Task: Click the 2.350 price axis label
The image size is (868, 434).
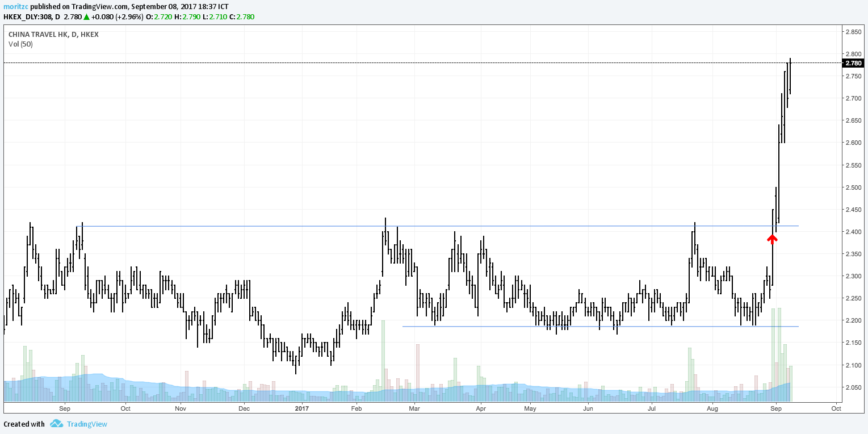Action: [x=854, y=254]
